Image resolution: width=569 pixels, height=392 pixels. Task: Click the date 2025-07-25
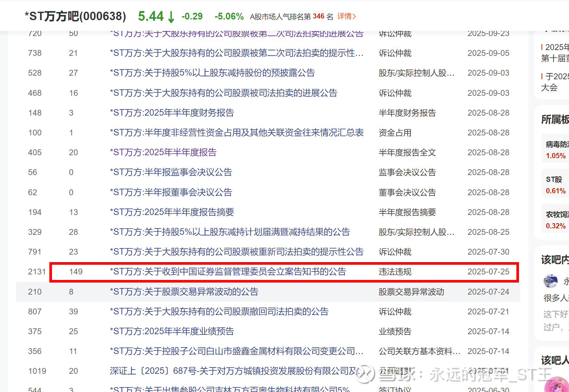[488, 272]
